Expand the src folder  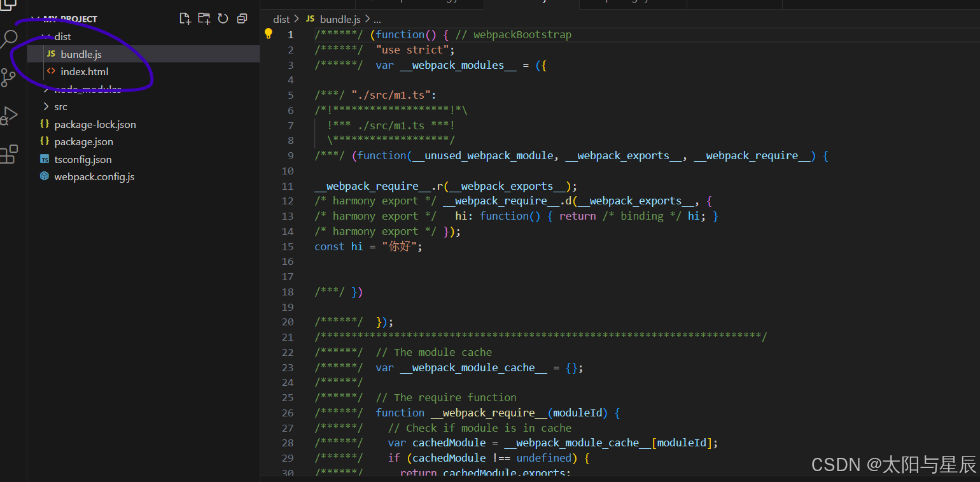click(x=60, y=107)
